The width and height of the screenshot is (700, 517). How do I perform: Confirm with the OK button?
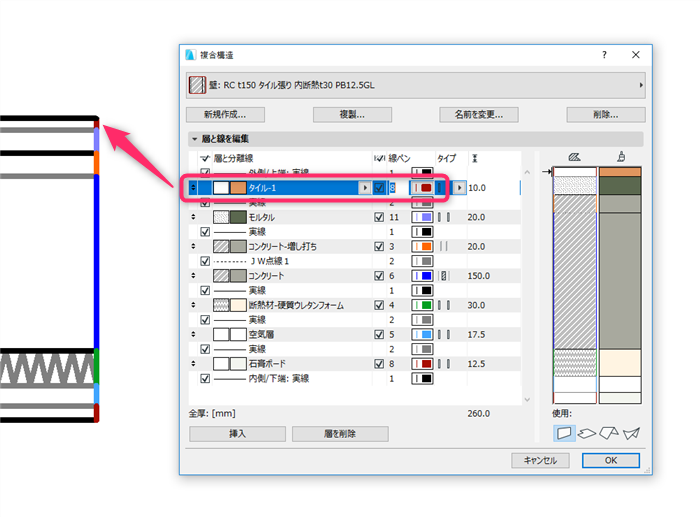pyautogui.click(x=610, y=460)
